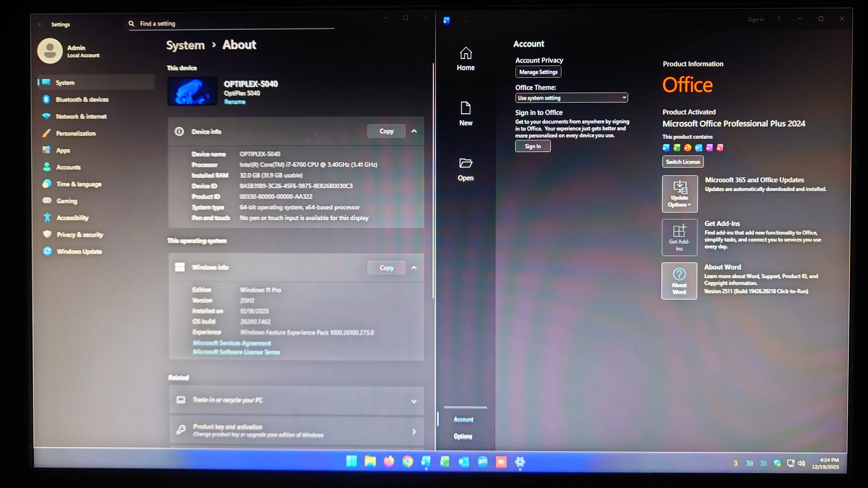Open Options in Word sidebar

(x=463, y=436)
